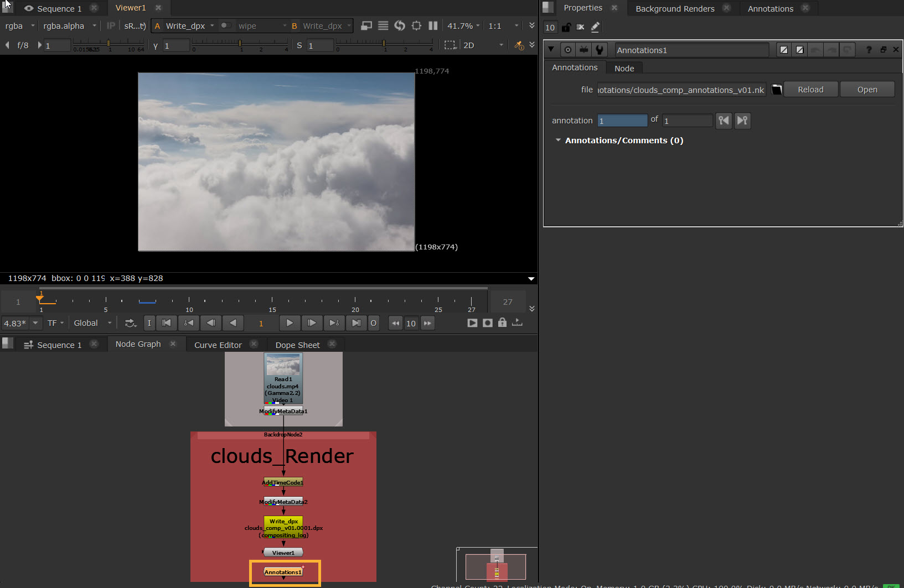Open the 41.7% zoom level dropdown
The image size is (904, 588).
point(463,26)
